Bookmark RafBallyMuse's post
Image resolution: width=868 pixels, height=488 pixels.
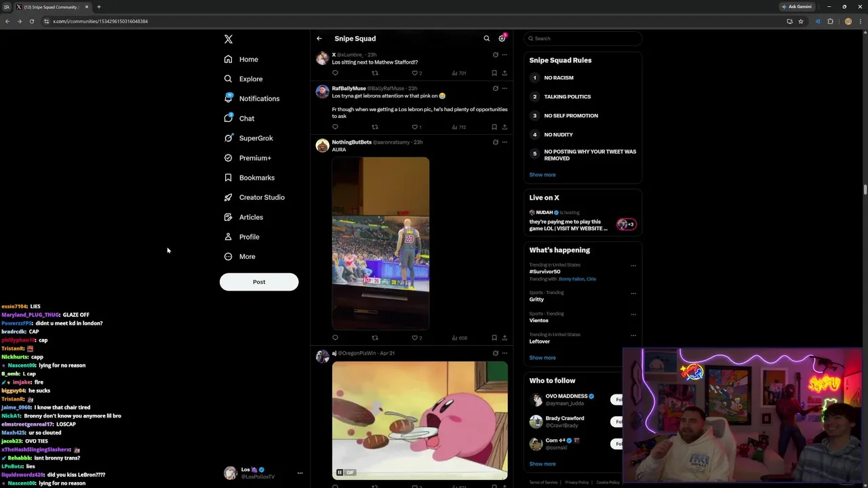point(494,127)
